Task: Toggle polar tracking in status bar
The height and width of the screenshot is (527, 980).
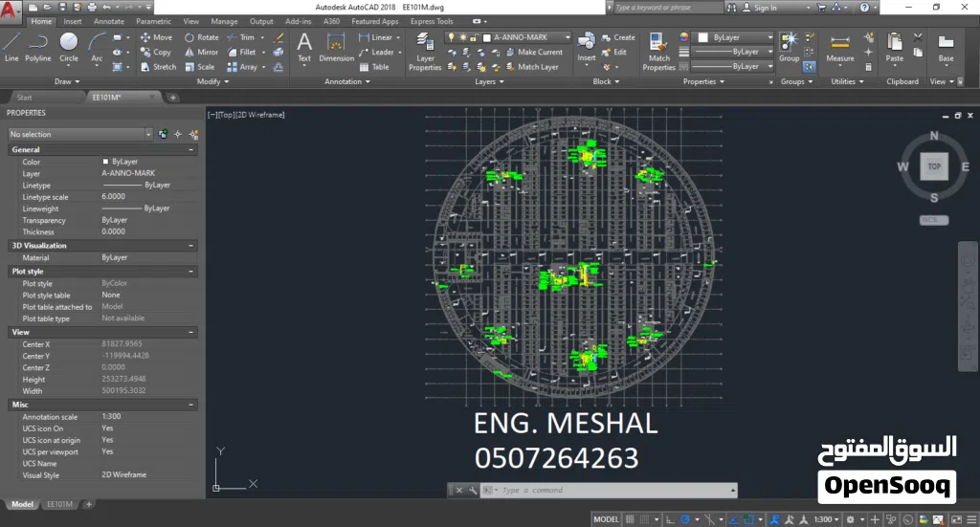Action: coord(682,519)
